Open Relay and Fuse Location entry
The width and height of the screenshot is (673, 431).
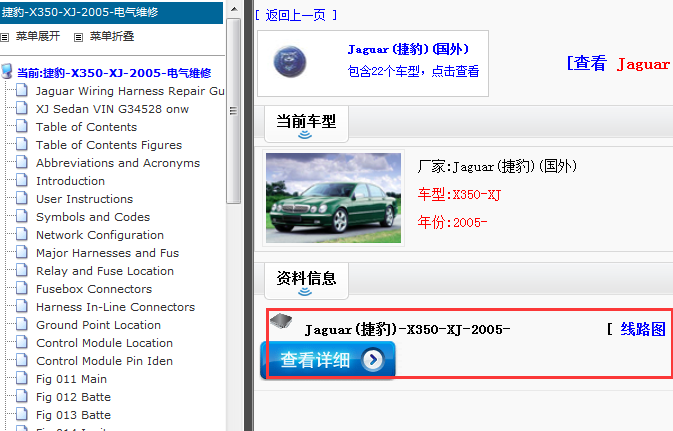tap(105, 271)
